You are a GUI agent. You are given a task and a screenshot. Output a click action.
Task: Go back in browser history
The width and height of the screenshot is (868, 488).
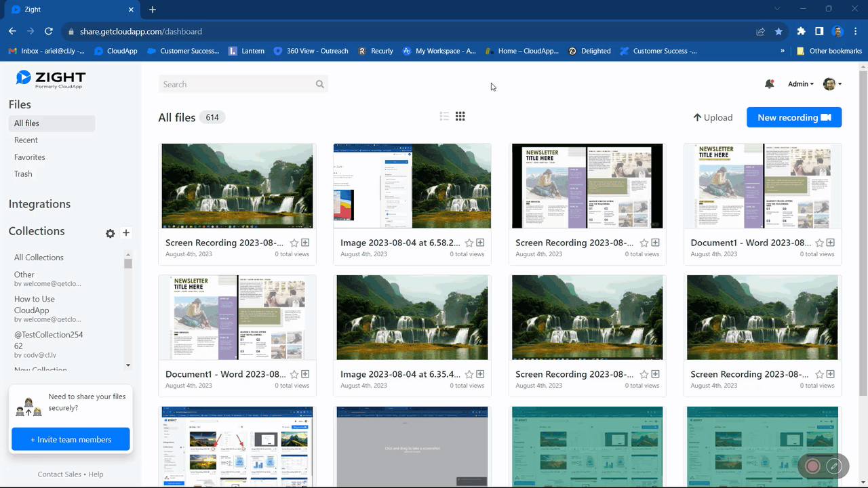pos(12,31)
